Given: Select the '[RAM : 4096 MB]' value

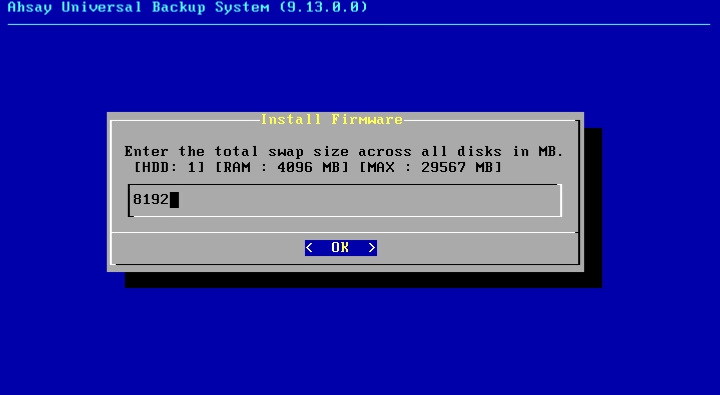Looking at the screenshot, I should 282,167.
